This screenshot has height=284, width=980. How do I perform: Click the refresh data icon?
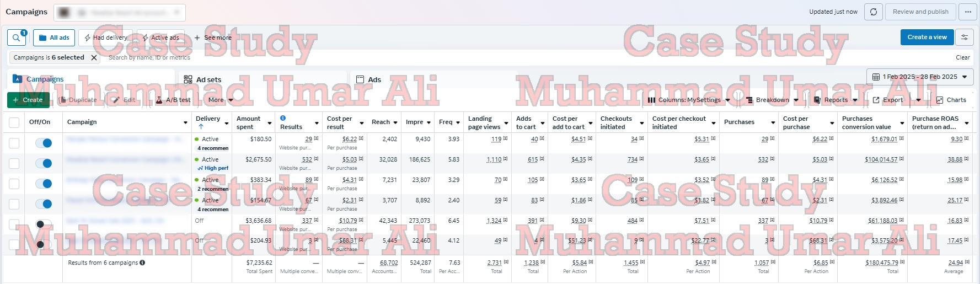tap(874, 12)
